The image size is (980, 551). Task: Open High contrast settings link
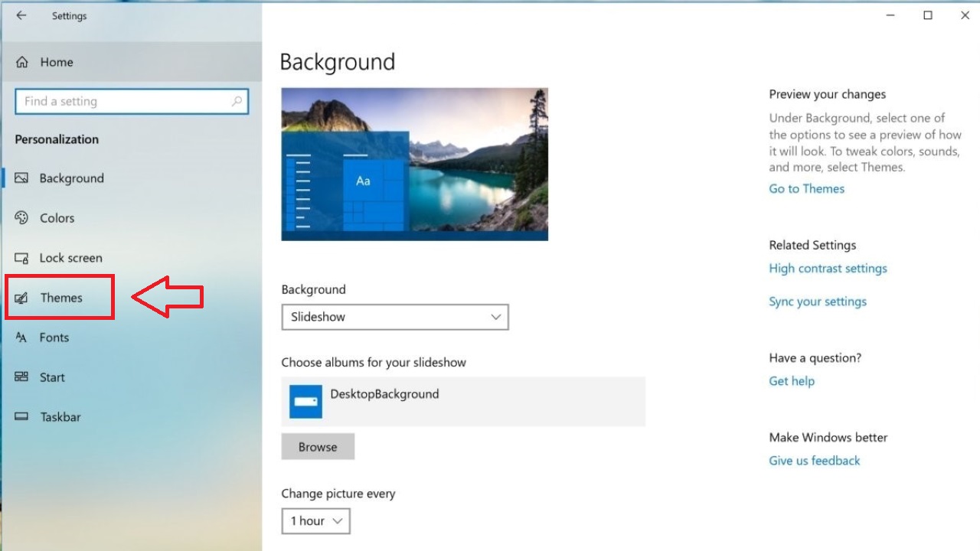coord(828,269)
